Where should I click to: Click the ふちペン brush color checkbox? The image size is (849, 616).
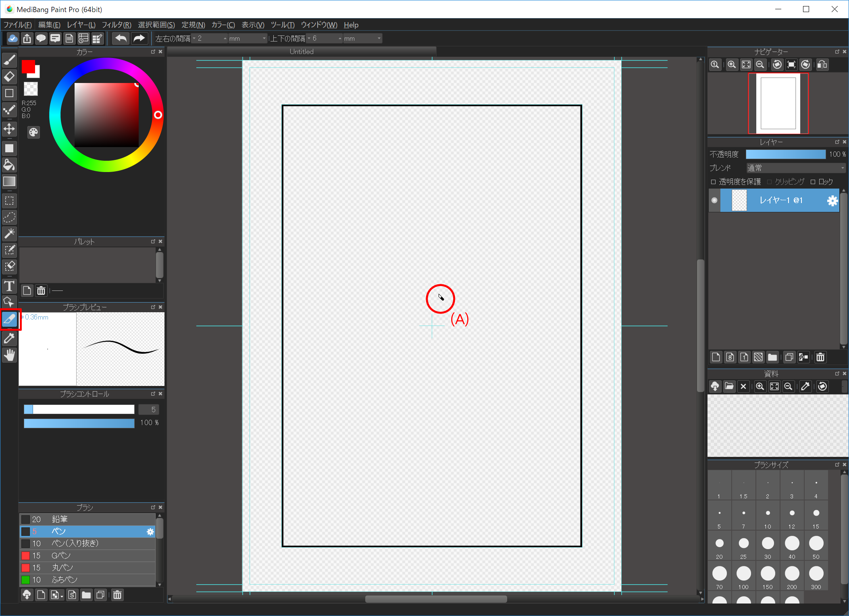(x=25, y=580)
